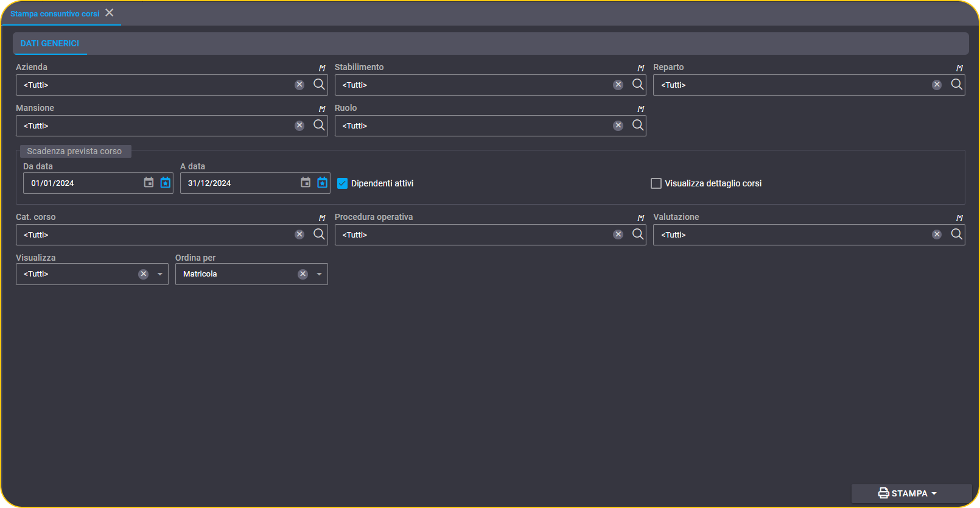Viewport: 980px width, 508px height.
Task: Open Procedura operativa search lookup
Action: click(638, 235)
